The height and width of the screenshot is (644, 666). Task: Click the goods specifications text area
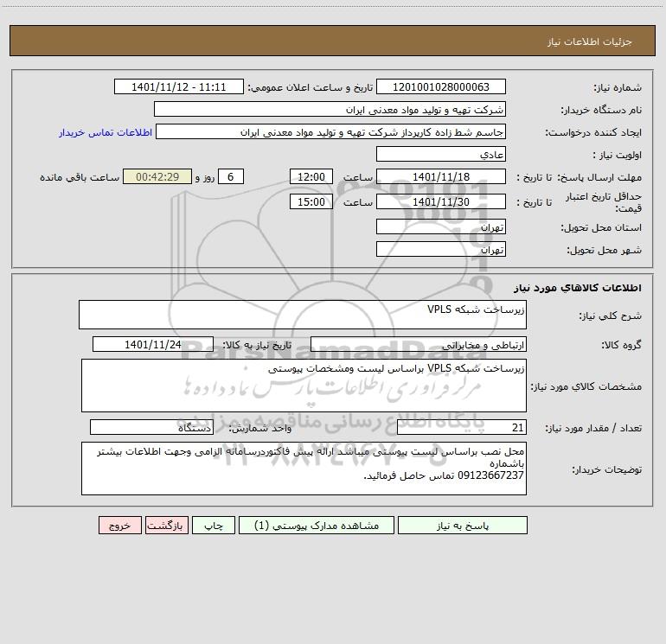click(x=304, y=386)
